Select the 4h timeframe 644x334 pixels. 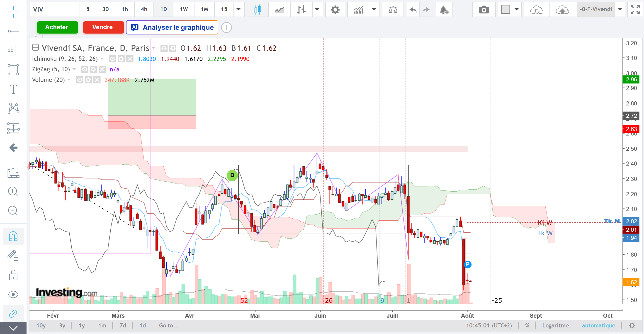click(x=144, y=10)
